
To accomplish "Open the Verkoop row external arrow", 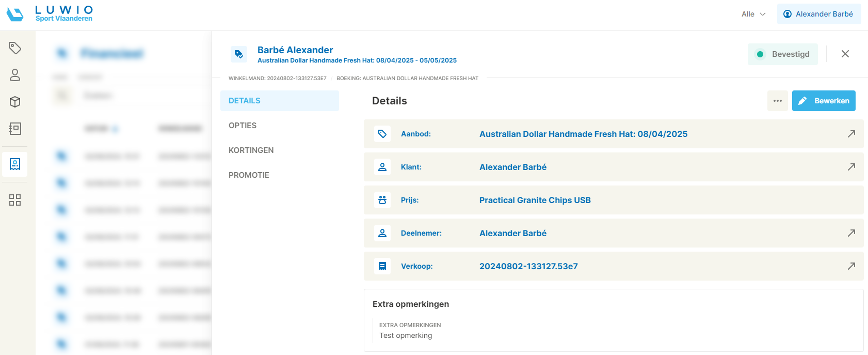I will tap(851, 266).
